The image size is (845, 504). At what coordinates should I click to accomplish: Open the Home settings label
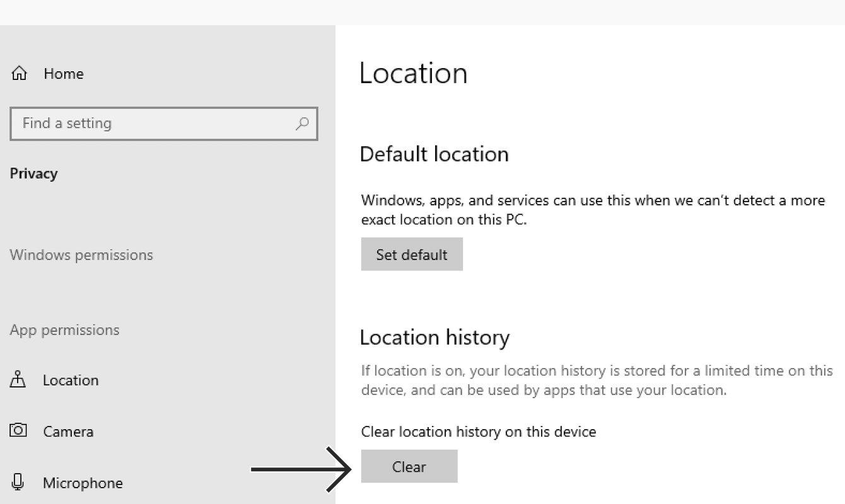tap(64, 74)
